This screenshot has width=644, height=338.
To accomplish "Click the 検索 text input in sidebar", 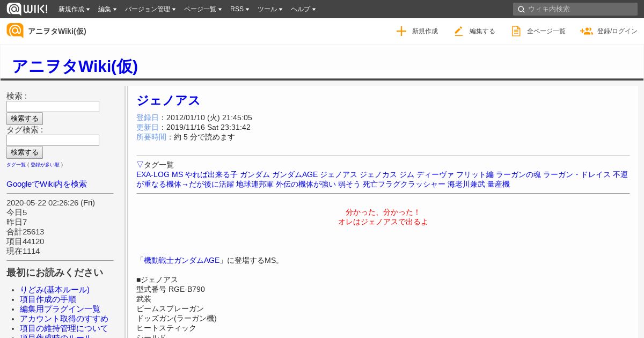I will coord(53,107).
